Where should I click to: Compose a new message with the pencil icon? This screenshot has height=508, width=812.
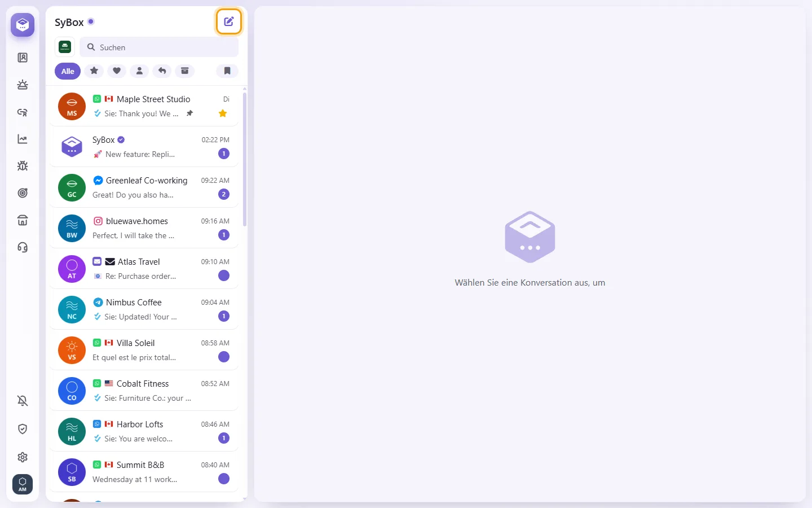229,22
